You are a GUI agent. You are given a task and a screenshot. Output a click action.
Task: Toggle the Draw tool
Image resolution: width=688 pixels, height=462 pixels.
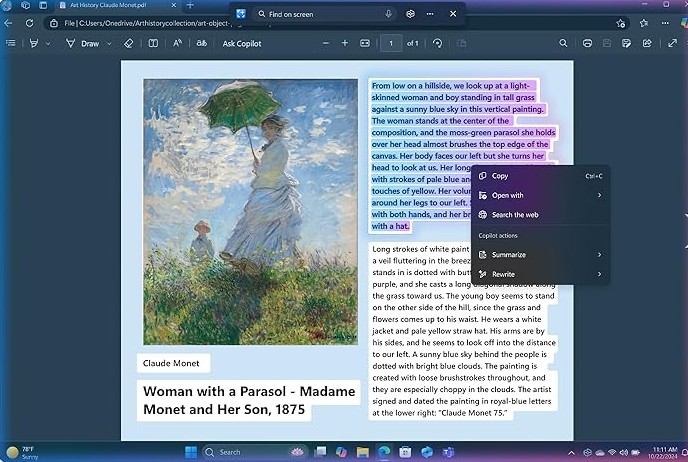pos(84,43)
